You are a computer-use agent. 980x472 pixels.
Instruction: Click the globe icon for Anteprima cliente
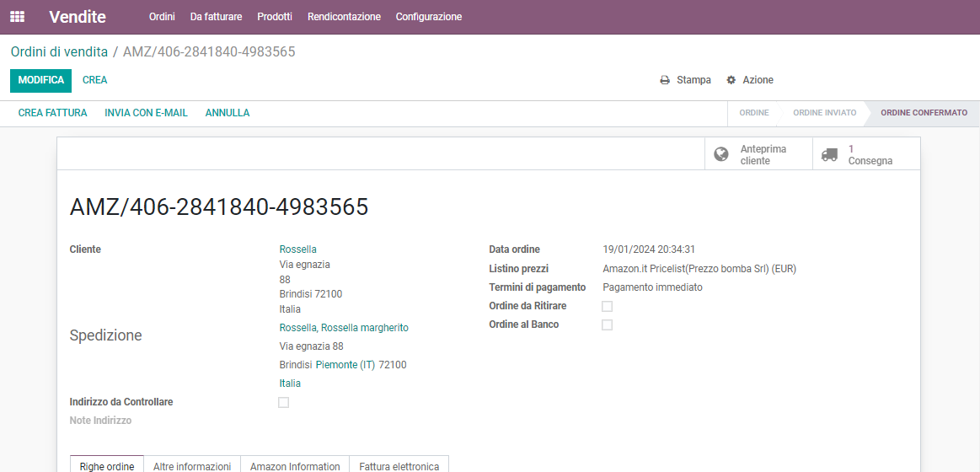(721, 154)
